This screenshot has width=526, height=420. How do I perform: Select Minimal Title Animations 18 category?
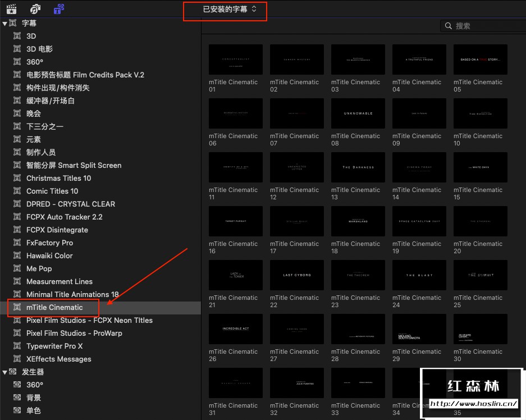click(72, 295)
